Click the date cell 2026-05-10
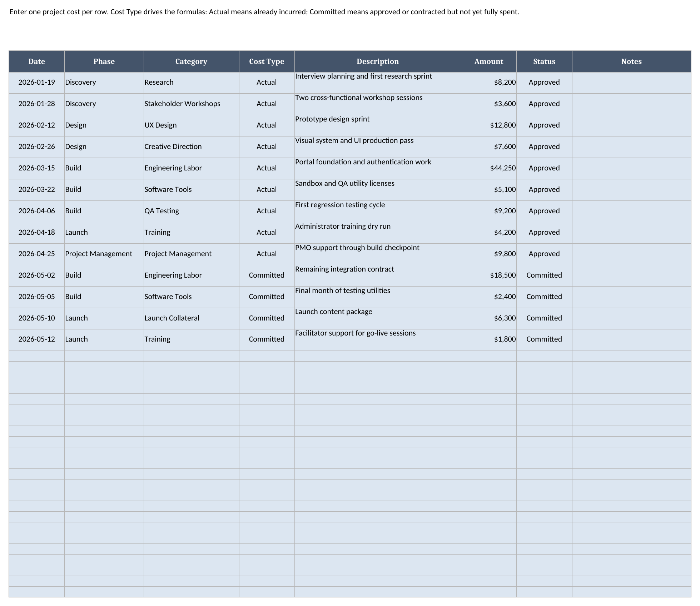 [36, 318]
